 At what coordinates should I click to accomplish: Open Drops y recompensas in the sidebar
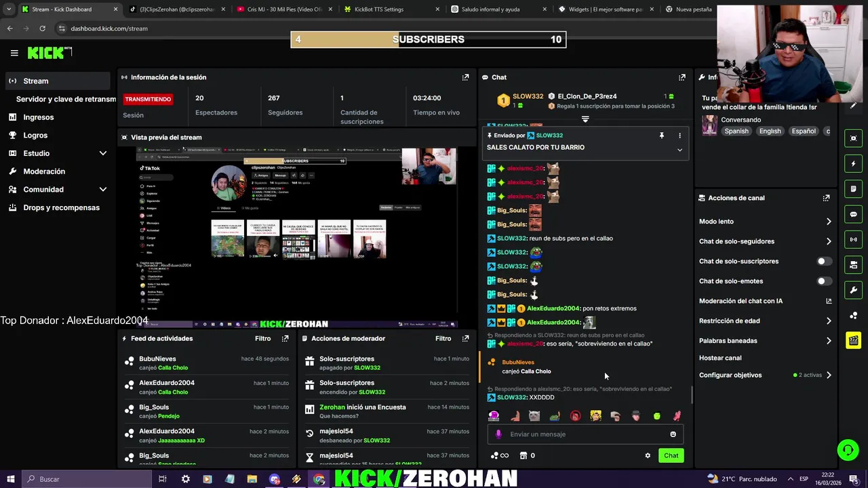tap(61, 207)
